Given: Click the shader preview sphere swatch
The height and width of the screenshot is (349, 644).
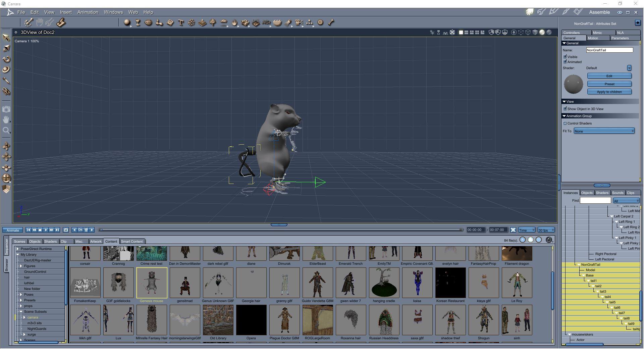Looking at the screenshot, I should coord(574,84).
